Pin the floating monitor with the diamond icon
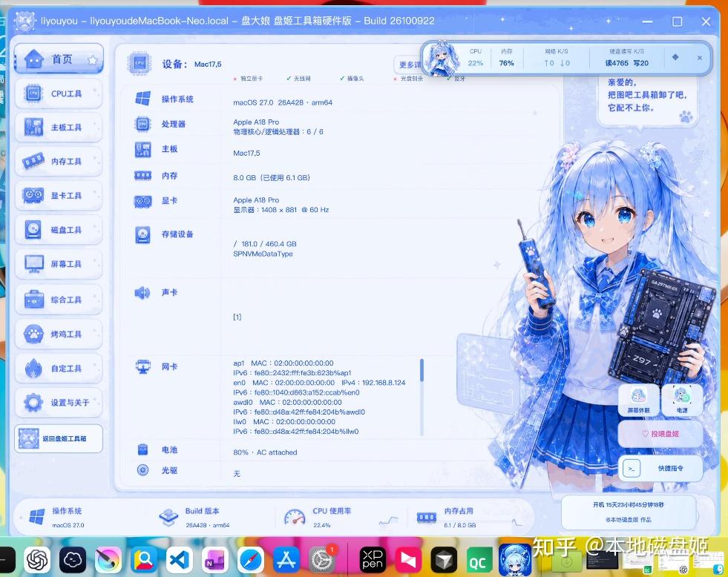This screenshot has width=728, height=577. click(x=675, y=57)
